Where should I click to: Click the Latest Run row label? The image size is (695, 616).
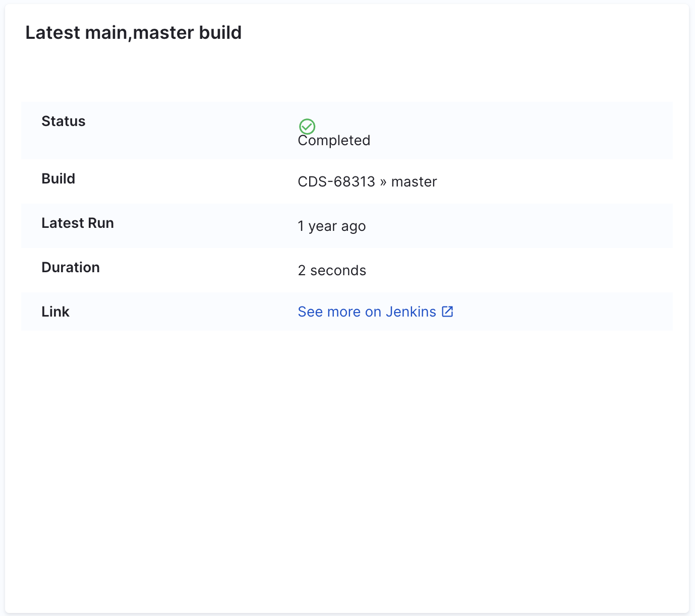(x=78, y=223)
